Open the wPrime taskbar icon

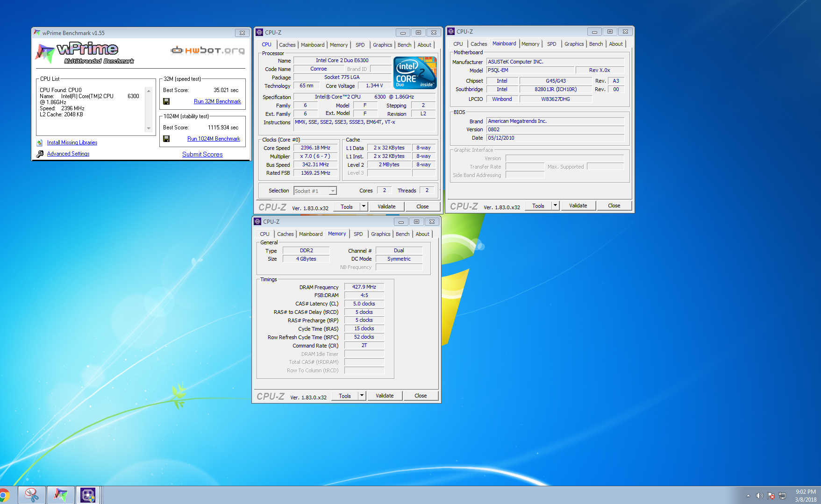[60, 495]
